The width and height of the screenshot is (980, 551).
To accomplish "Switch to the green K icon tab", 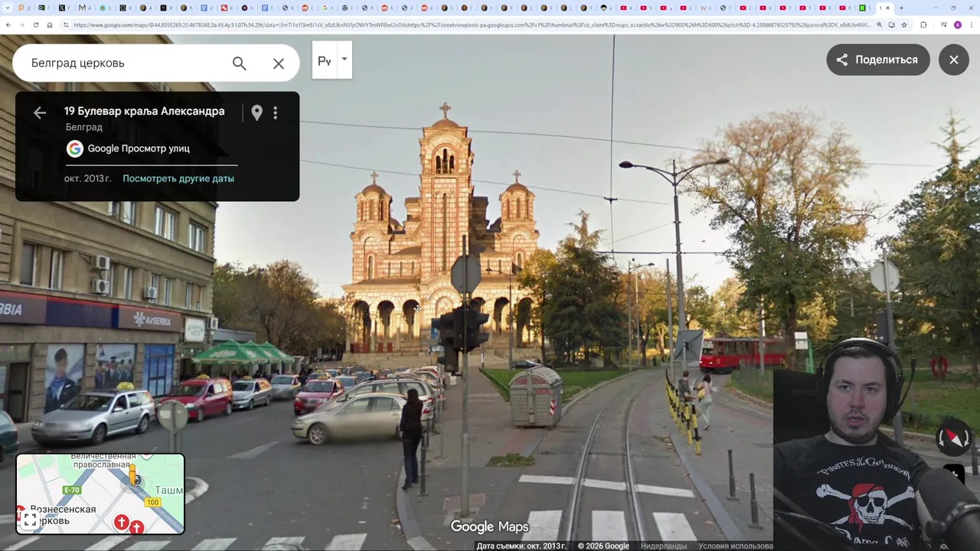I will pyautogui.click(x=863, y=8).
